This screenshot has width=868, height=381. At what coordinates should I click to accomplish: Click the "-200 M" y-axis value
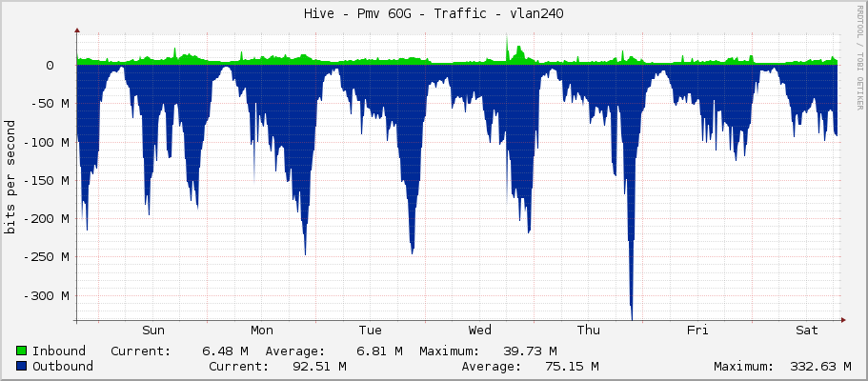click(x=46, y=219)
